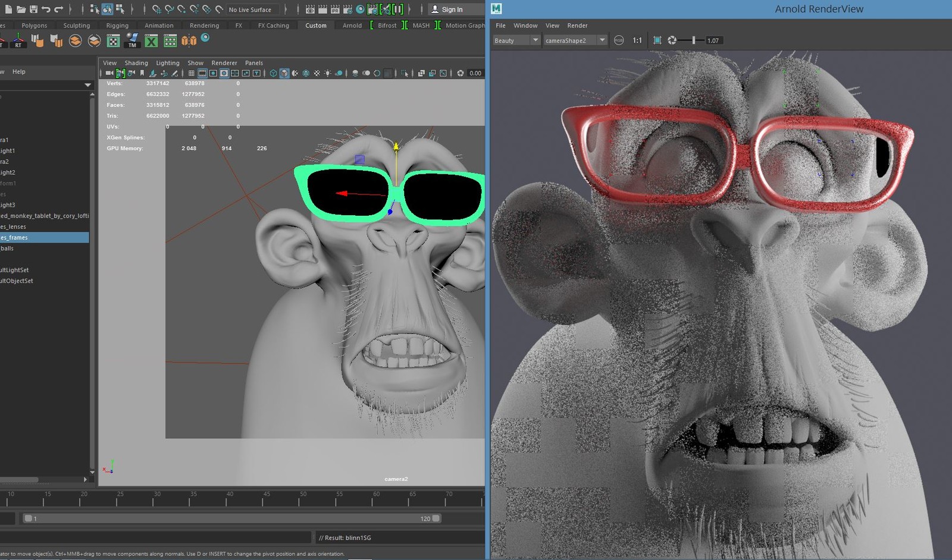
Task: Enable Snap to grids magnet icon
Action: [156, 9]
